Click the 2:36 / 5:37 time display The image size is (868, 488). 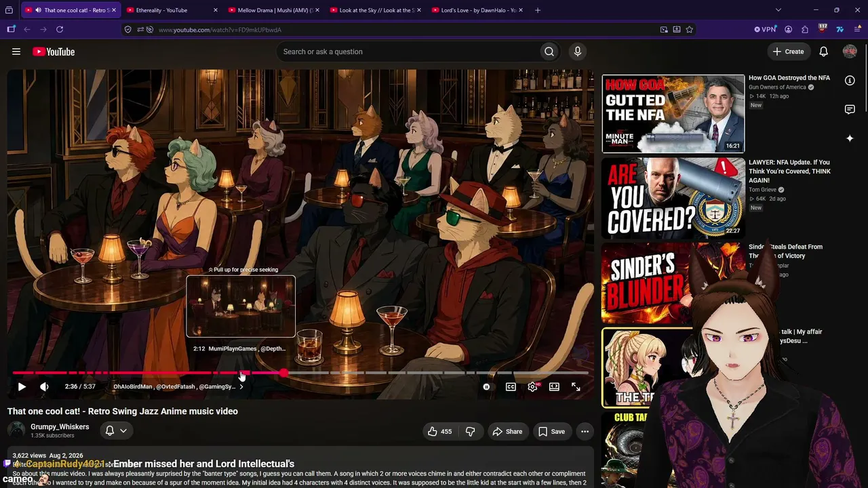(x=80, y=386)
